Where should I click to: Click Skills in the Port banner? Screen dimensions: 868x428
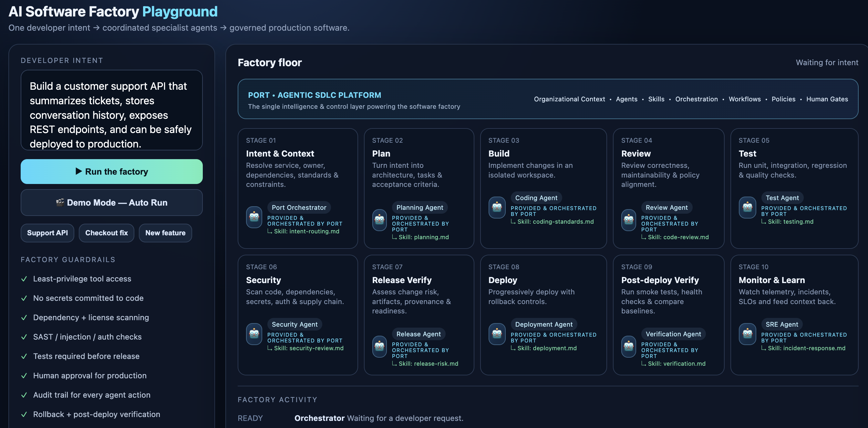click(656, 99)
